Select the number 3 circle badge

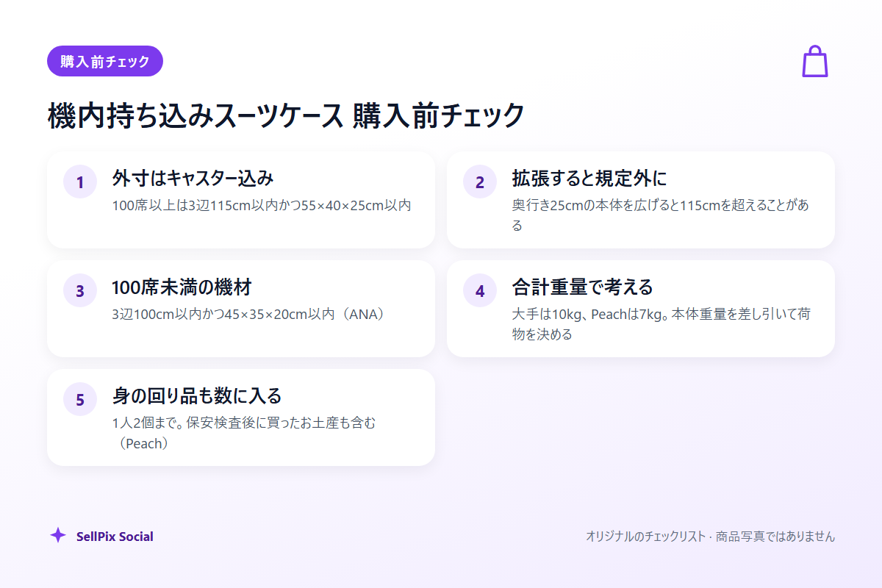80,290
